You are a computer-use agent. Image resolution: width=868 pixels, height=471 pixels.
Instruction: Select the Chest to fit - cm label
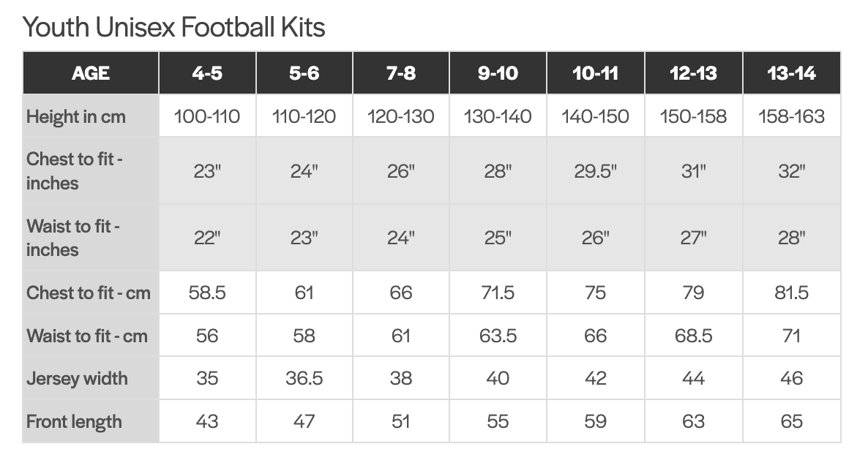coord(88,293)
